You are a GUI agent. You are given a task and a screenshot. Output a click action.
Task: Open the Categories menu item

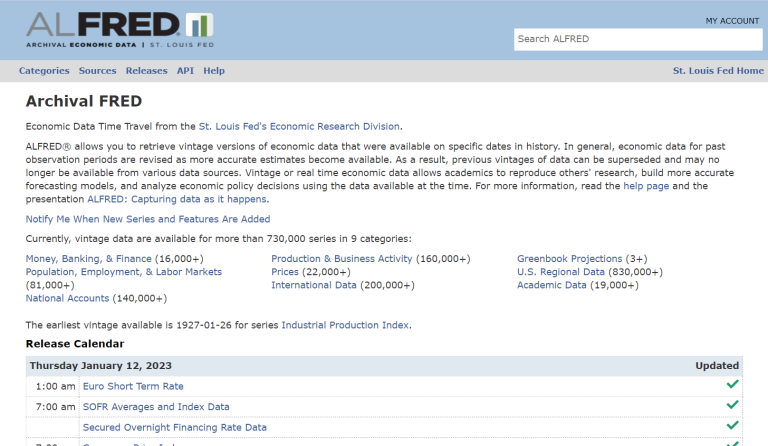[44, 71]
